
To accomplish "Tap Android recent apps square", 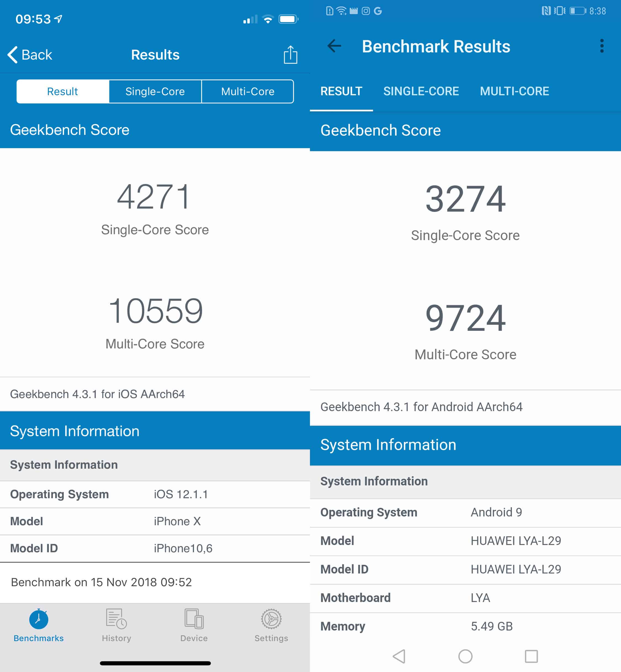I will 531,656.
